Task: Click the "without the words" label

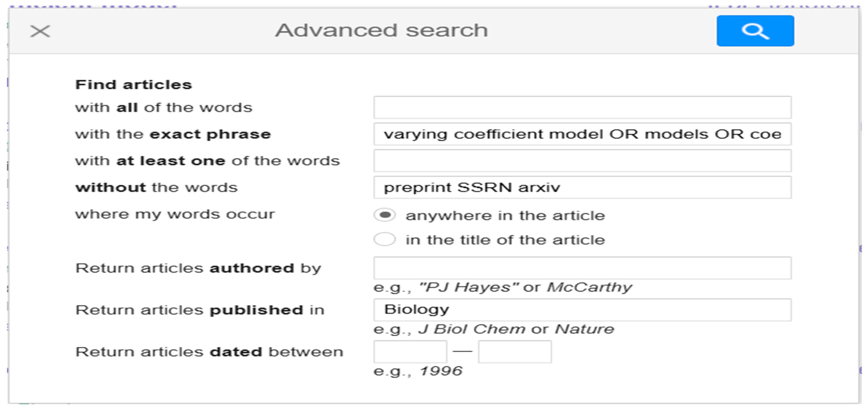Action: coord(156,188)
